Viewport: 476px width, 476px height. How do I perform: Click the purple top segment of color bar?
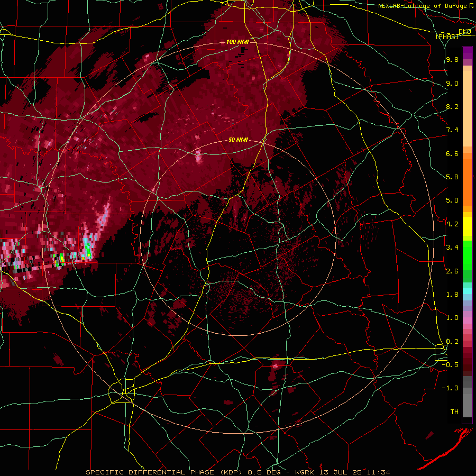467,53
